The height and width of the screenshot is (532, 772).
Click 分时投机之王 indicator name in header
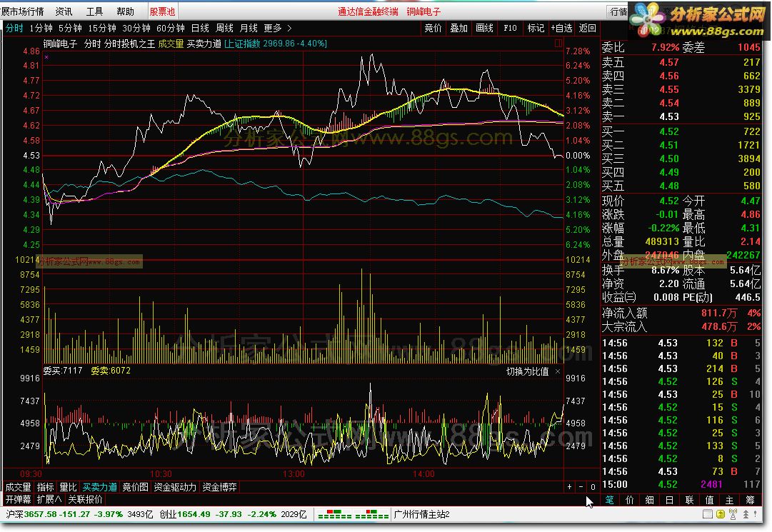click(x=129, y=44)
